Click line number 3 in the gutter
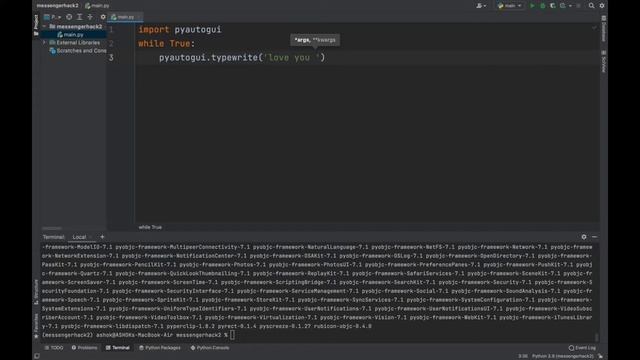 coord(111,58)
